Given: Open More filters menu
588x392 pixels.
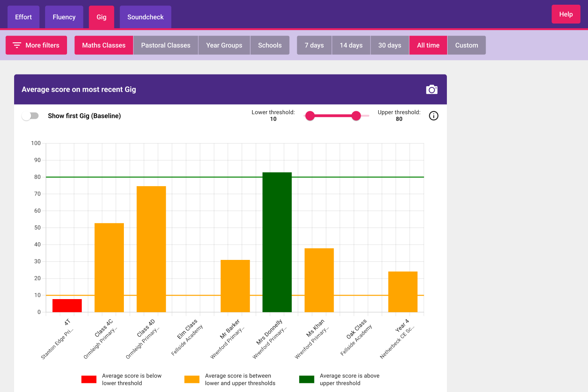Looking at the screenshot, I should click(x=36, y=45).
